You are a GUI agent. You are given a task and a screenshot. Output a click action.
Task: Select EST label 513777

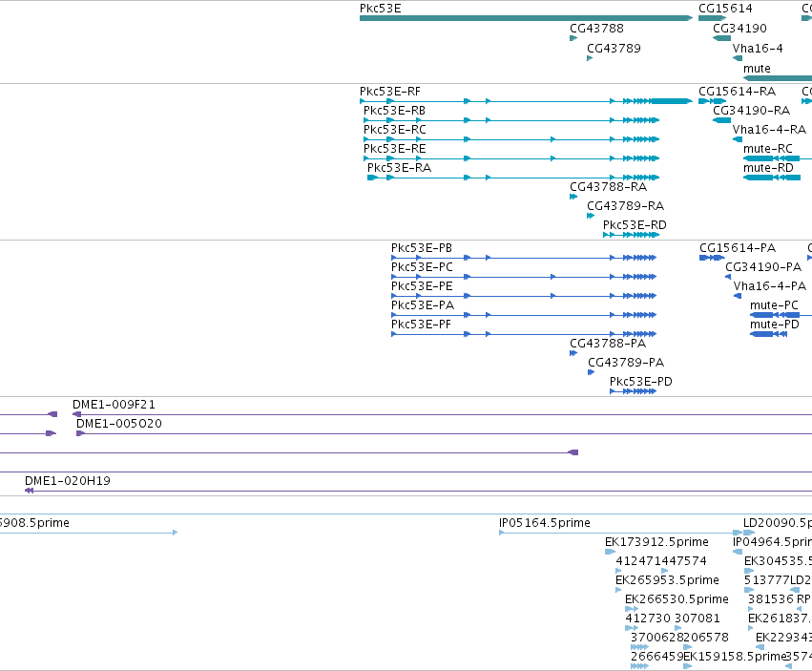[767, 580]
